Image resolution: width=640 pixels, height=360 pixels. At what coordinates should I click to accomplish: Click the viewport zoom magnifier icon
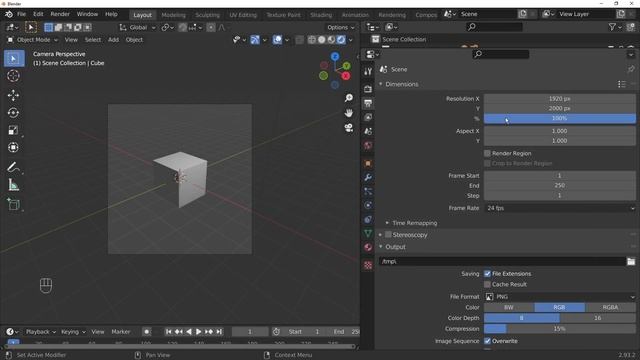point(349,98)
